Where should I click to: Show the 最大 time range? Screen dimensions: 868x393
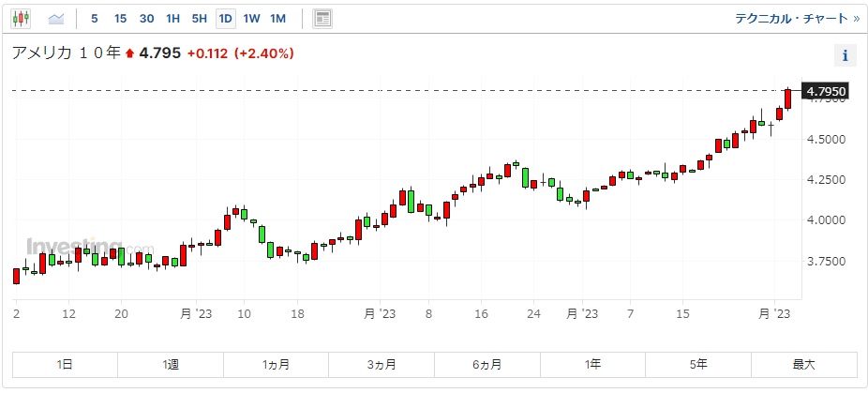coord(803,364)
